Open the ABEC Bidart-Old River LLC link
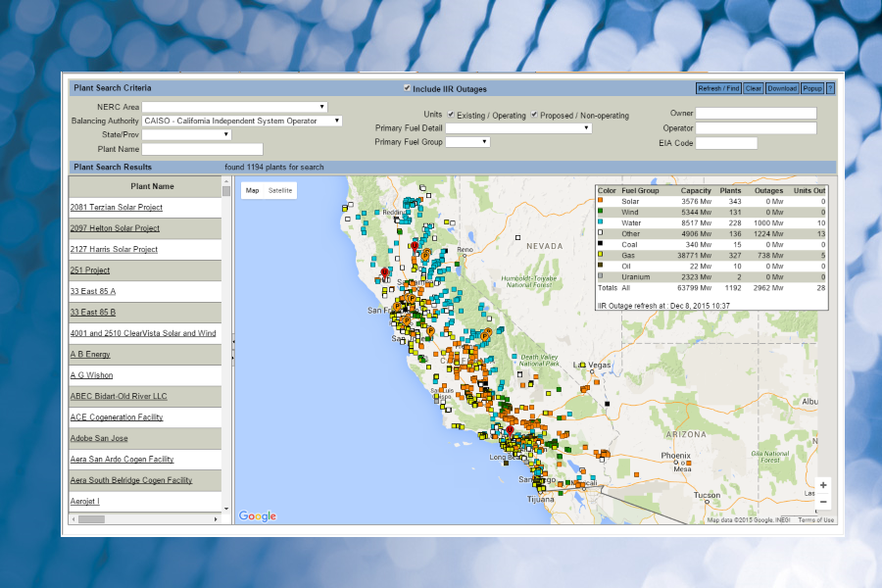 pyautogui.click(x=119, y=396)
